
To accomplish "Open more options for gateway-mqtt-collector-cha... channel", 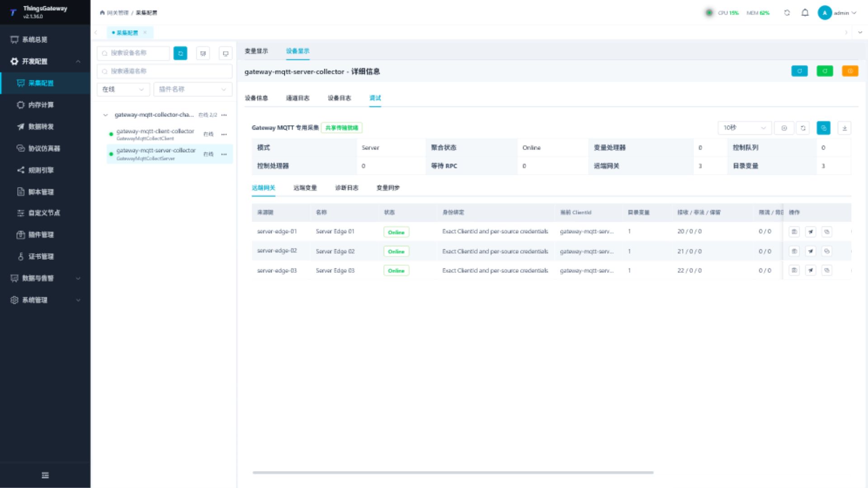I will (x=224, y=115).
